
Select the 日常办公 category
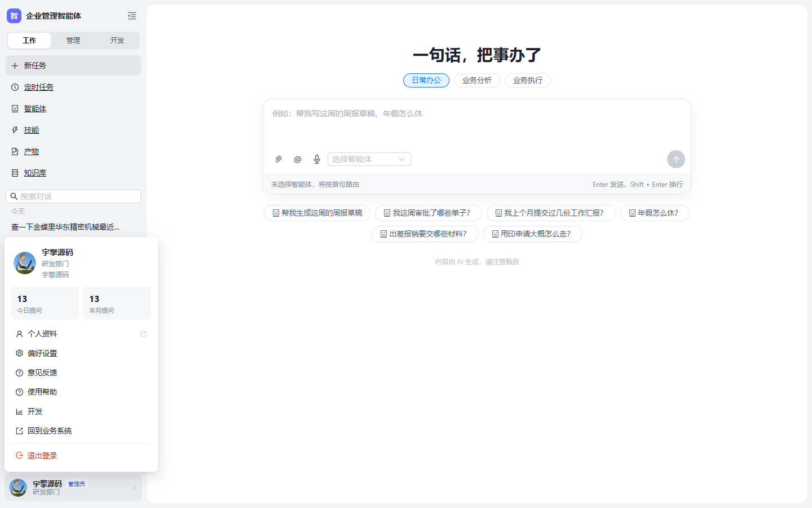point(426,81)
